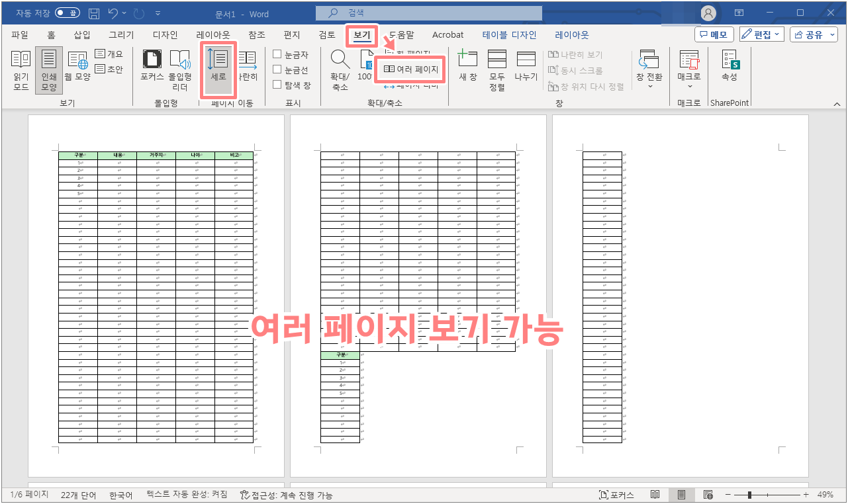Screen dimensions: 848x504
Task: Toggle the 눈금선 gridlines checkbox
Action: [x=277, y=69]
